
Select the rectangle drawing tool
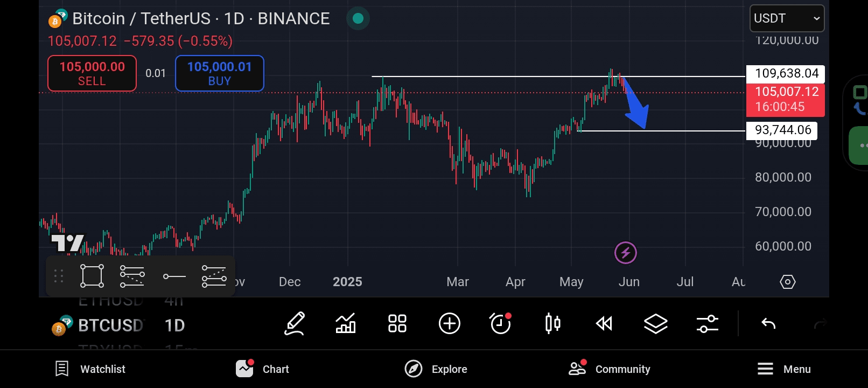pos(92,276)
